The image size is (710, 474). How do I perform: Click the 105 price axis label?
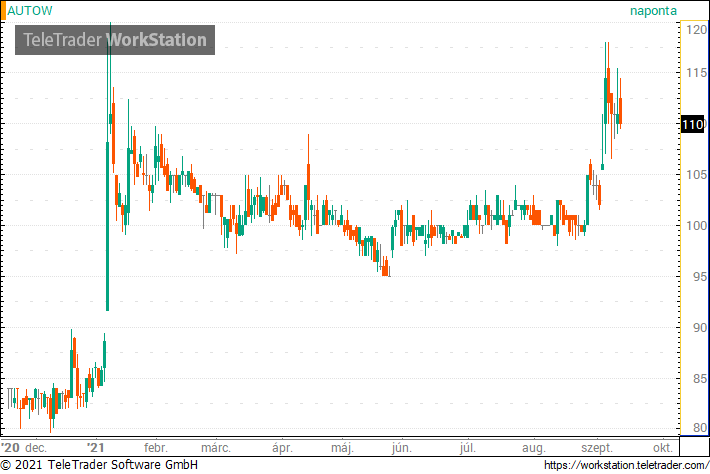pyautogui.click(x=696, y=174)
